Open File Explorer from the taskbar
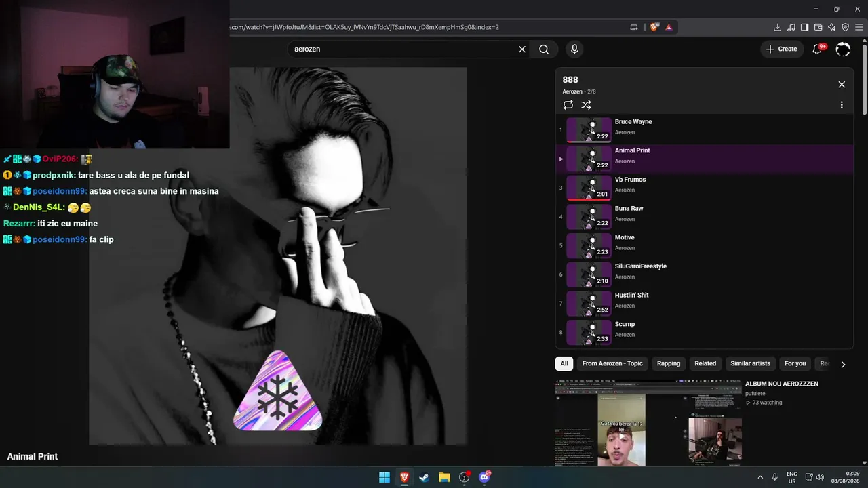Viewport: 868px width, 488px height. point(444,477)
